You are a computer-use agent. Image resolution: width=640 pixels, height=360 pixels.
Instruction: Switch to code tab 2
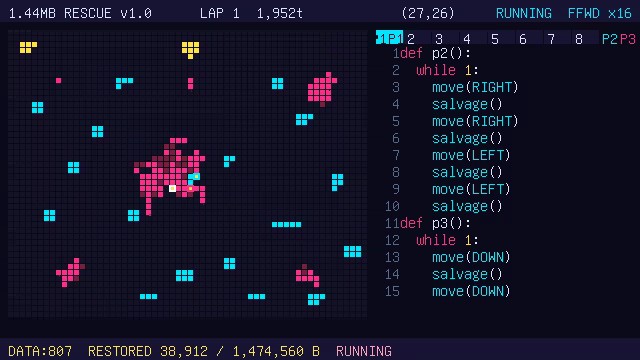click(x=411, y=39)
